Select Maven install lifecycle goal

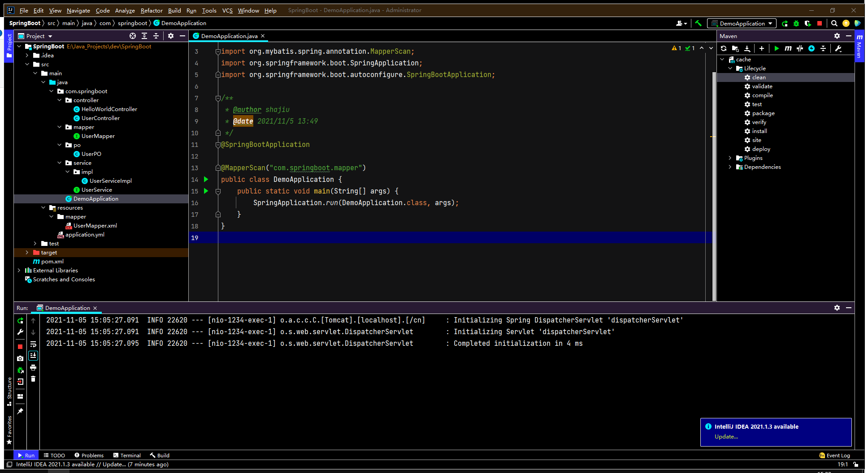(759, 131)
